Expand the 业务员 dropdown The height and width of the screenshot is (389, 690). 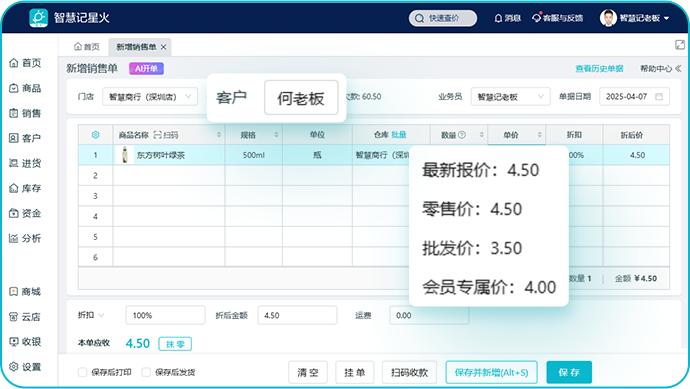(x=510, y=97)
